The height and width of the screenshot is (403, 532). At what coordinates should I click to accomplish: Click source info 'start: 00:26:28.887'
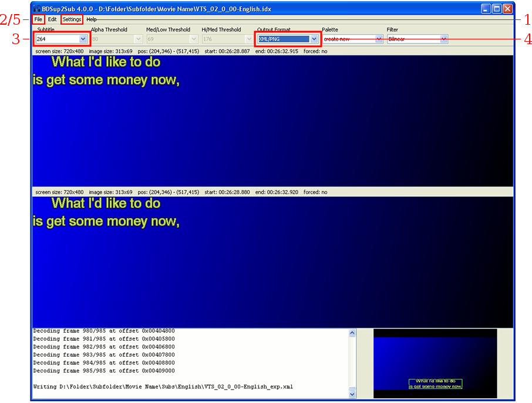pos(227,51)
